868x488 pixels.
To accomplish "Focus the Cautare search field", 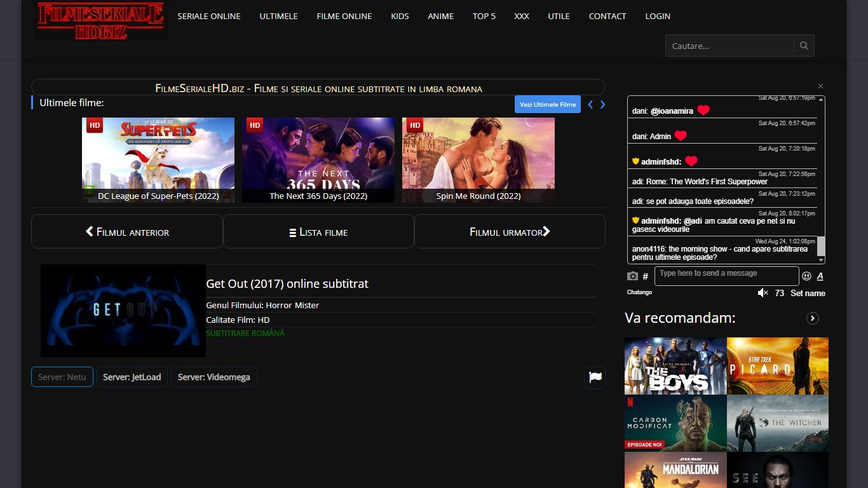I will click(729, 46).
